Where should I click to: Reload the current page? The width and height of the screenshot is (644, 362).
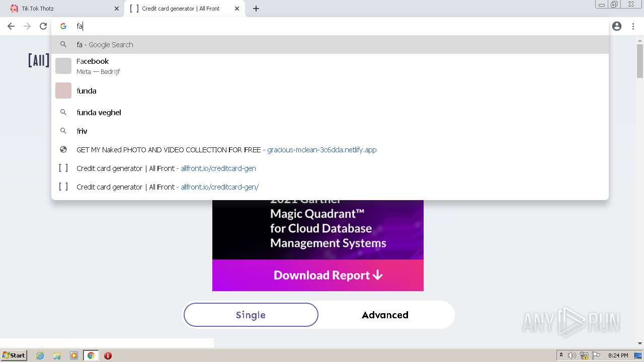coord(43,26)
